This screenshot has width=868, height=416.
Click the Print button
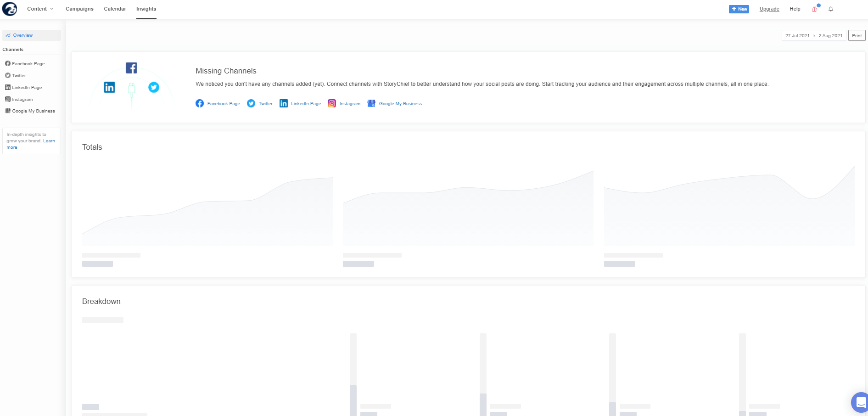point(857,36)
